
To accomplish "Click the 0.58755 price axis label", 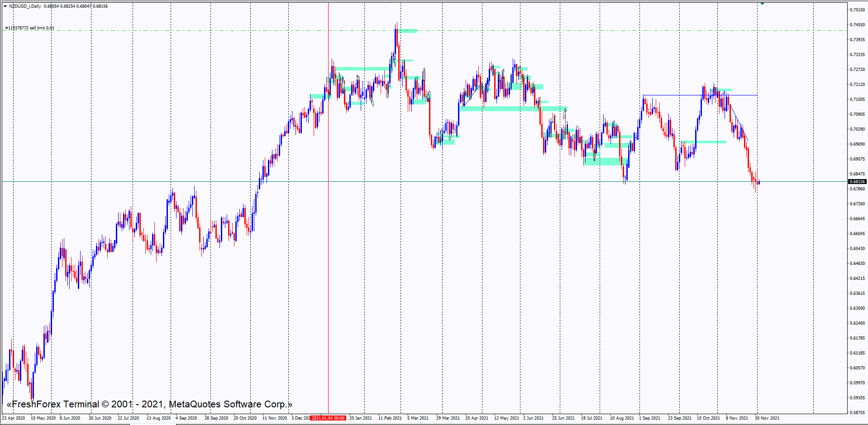I will point(857,412).
